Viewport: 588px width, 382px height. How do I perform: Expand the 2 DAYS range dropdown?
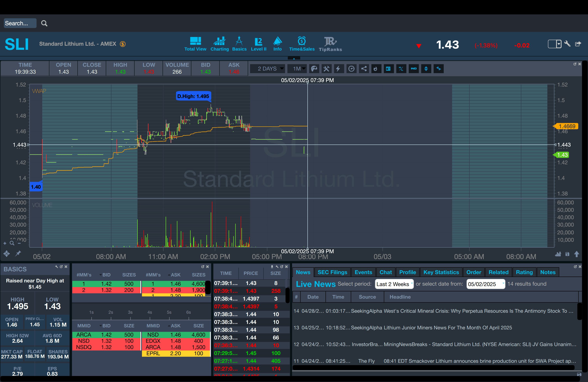pyautogui.click(x=267, y=69)
